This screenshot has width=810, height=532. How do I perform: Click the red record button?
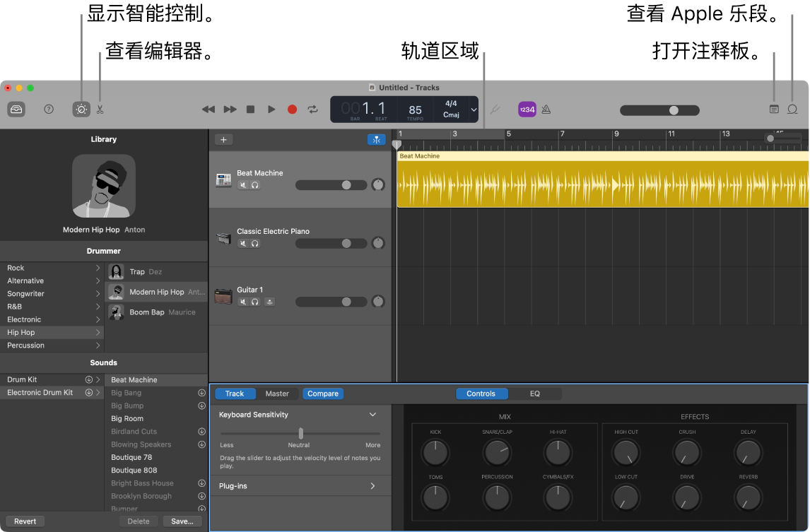click(292, 109)
